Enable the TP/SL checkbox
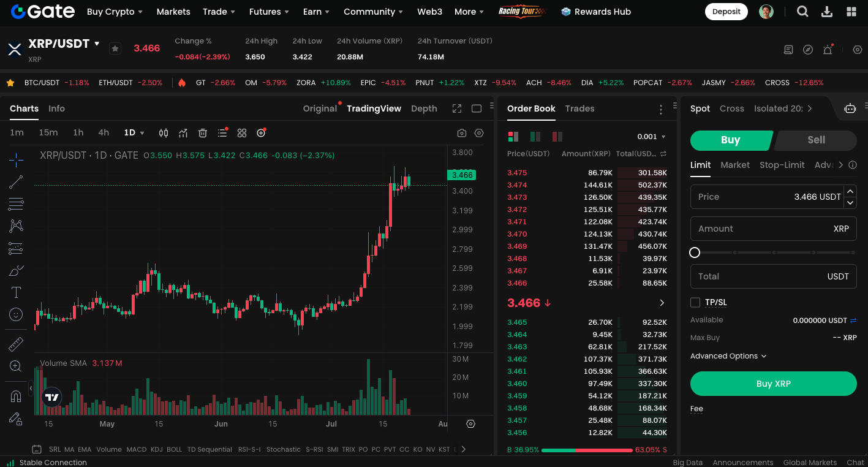This screenshot has height=467, width=868. point(695,302)
